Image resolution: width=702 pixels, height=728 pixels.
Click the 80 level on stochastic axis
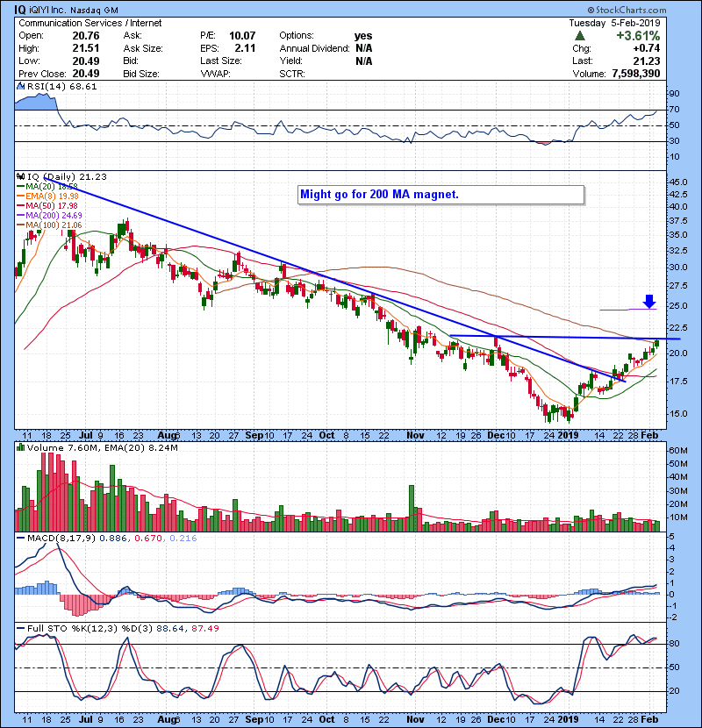674,644
